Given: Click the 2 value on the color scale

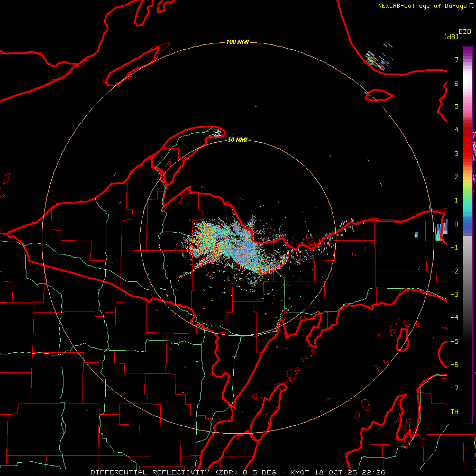Looking at the screenshot, I should point(456,177).
